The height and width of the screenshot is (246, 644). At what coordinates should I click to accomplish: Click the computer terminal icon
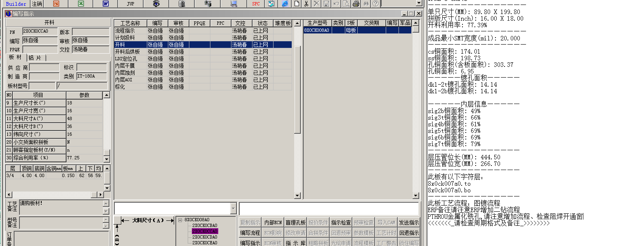(x=234, y=4)
